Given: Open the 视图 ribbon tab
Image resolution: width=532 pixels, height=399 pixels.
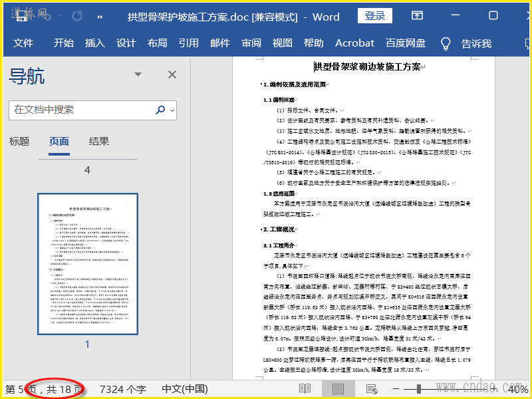Looking at the screenshot, I should [x=282, y=43].
